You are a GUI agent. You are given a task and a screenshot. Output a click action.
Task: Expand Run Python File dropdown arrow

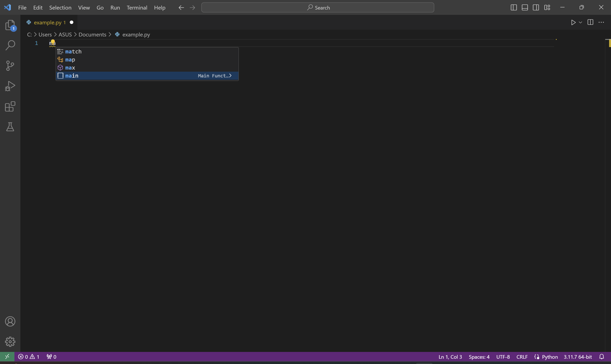[580, 22]
